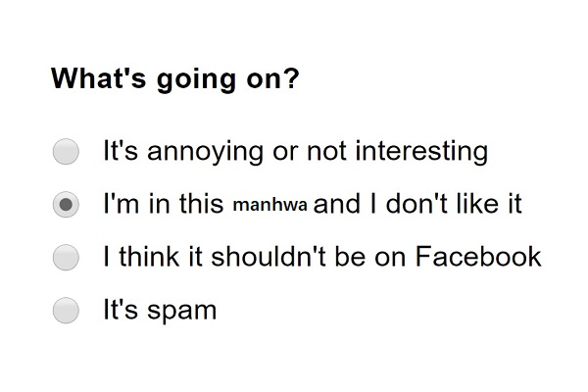
Task: Select the "It's spam" radio button
Action: click(x=66, y=311)
